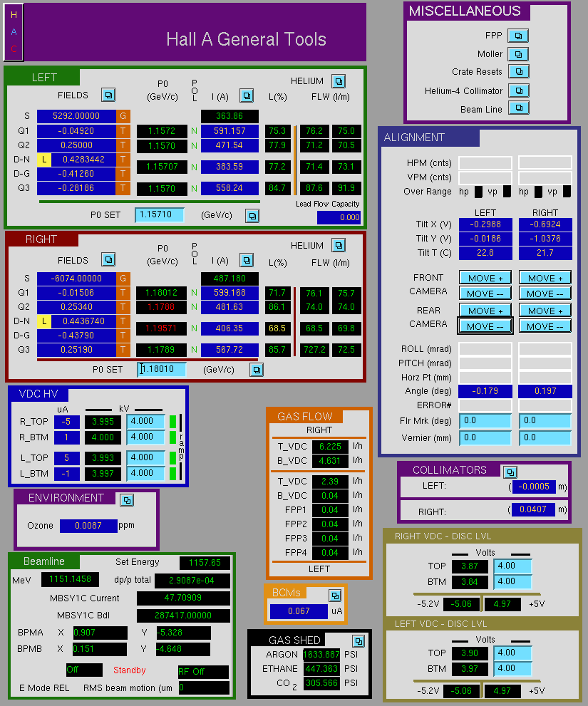Click LEFT Q1 field value -0.04920

pyautogui.click(x=76, y=131)
